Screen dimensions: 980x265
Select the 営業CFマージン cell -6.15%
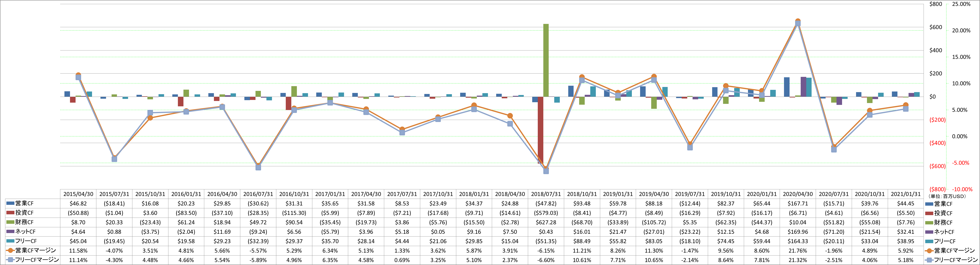click(x=546, y=251)
